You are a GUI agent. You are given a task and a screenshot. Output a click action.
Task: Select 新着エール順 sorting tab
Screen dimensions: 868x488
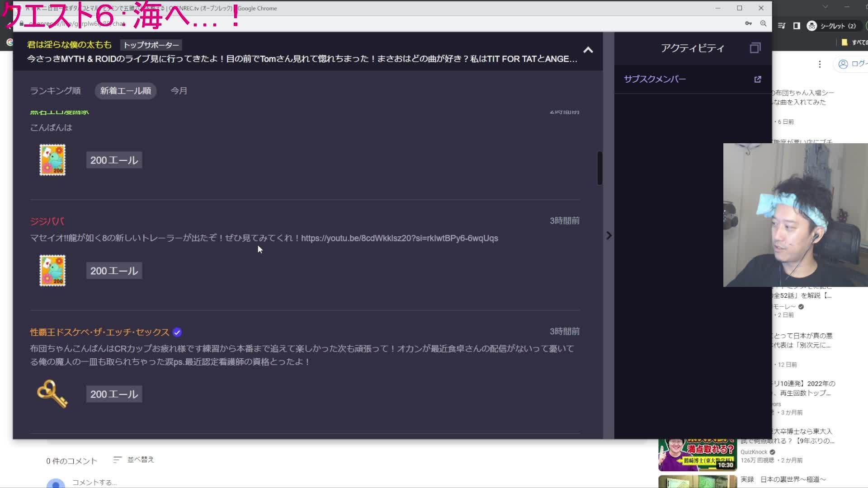click(126, 91)
